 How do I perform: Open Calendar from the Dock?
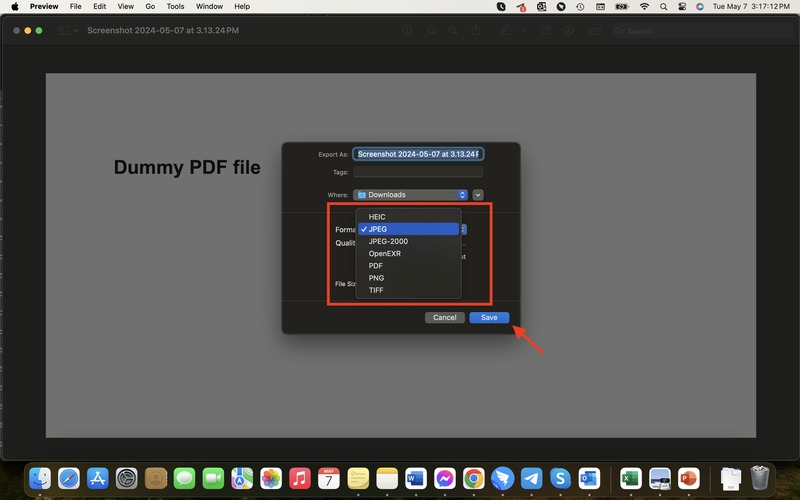click(x=329, y=479)
